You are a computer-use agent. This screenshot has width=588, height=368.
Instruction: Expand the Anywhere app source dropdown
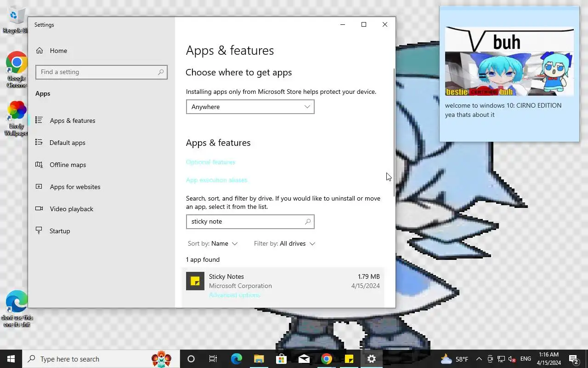pos(250,107)
